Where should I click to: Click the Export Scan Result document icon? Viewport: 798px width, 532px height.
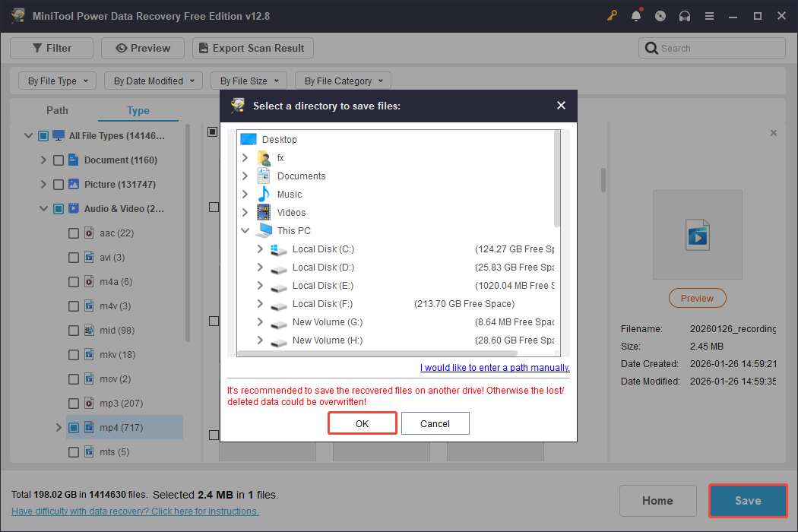tap(203, 47)
